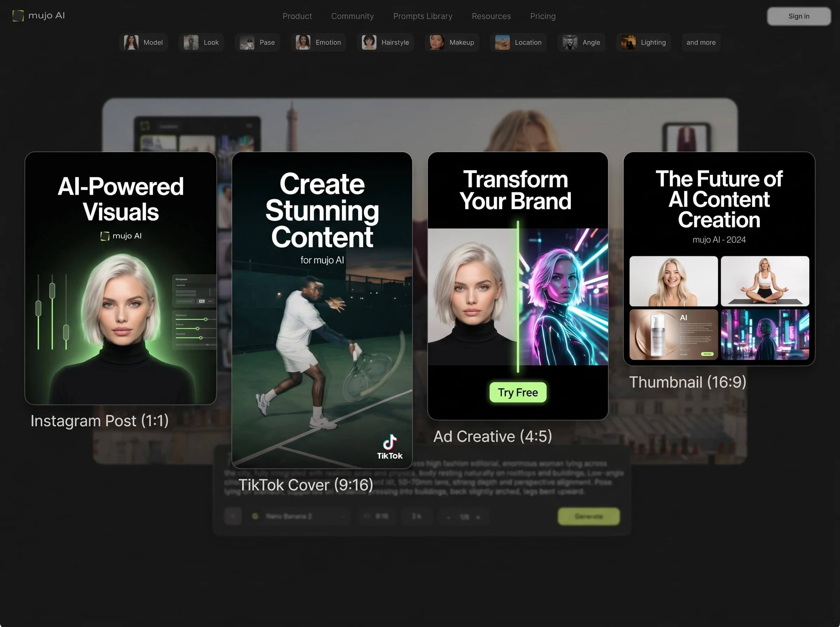Open the Pricing page
840x627 pixels.
pos(543,16)
